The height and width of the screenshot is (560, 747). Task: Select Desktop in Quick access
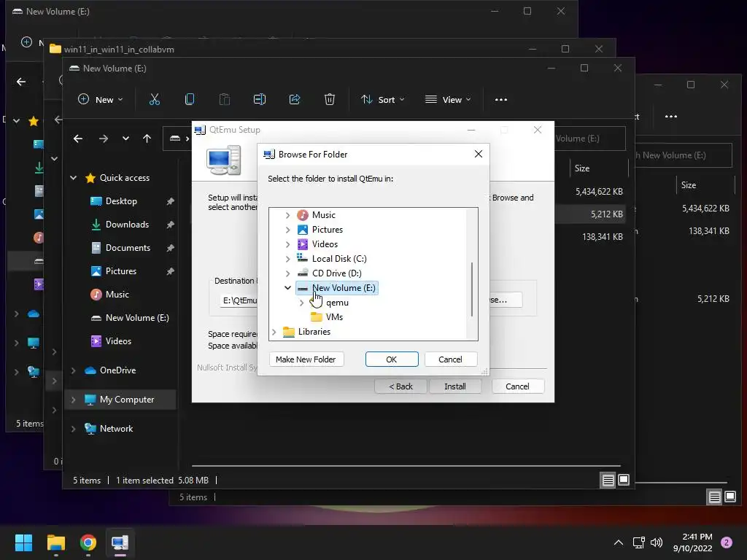pyautogui.click(x=121, y=201)
